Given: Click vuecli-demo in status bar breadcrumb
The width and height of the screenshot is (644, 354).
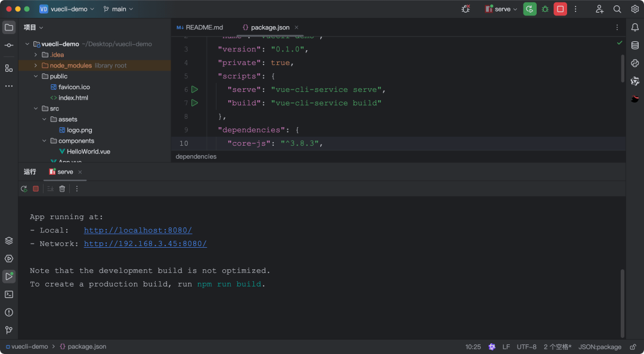Looking at the screenshot, I should point(27,347).
